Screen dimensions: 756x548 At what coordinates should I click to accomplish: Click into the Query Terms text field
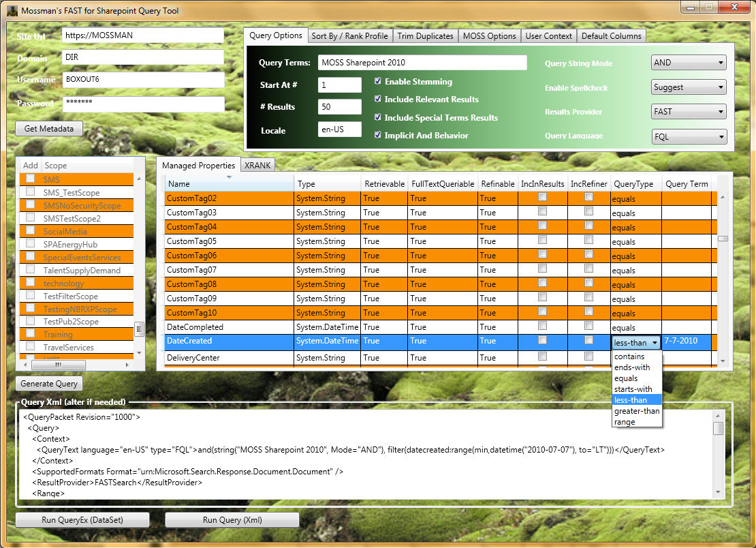[422, 63]
